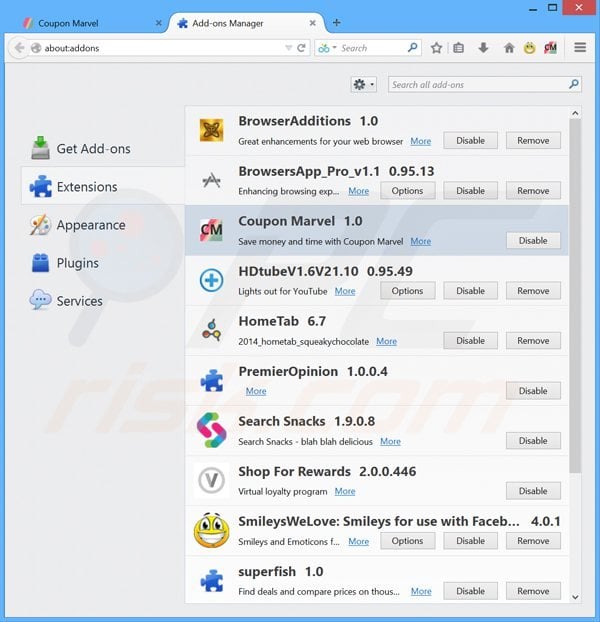Click the Coupon Marvel CM toolbar icon
Viewport: 600px width, 622px height.
(x=550, y=48)
